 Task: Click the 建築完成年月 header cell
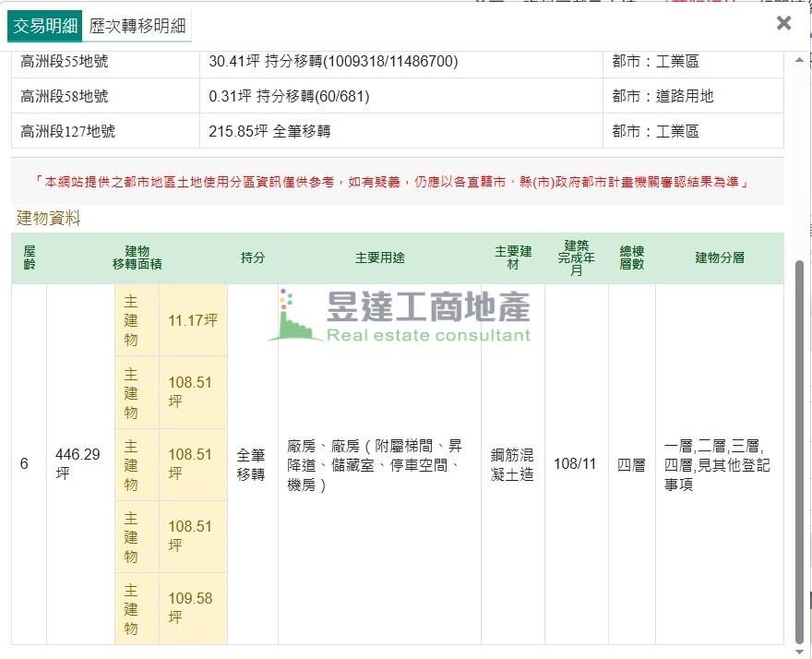(x=576, y=258)
